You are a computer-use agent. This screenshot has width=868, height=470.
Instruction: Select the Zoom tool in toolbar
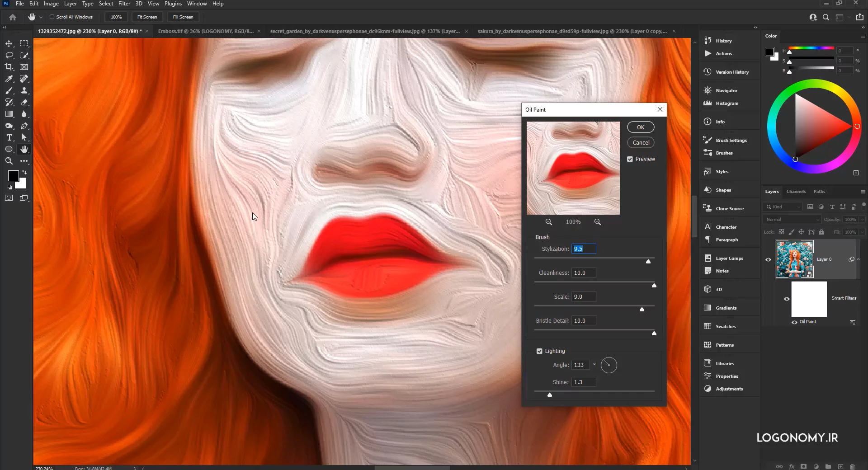click(x=9, y=161)
